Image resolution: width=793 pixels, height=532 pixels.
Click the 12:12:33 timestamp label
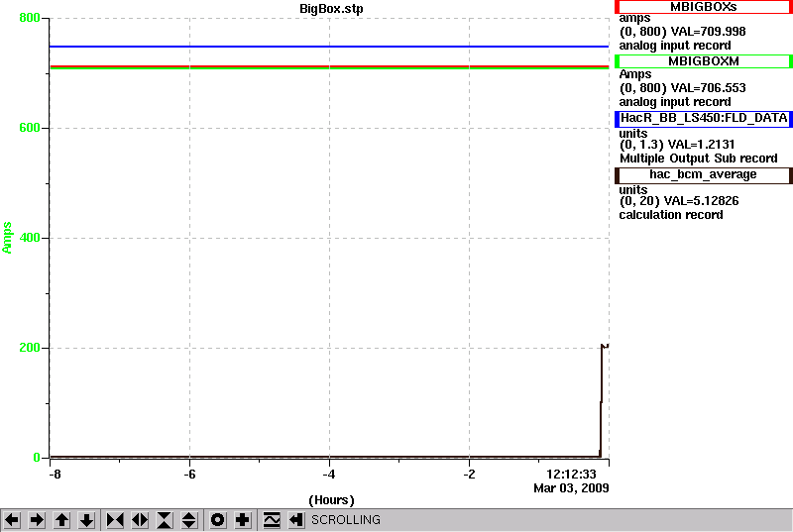(571, 474)
